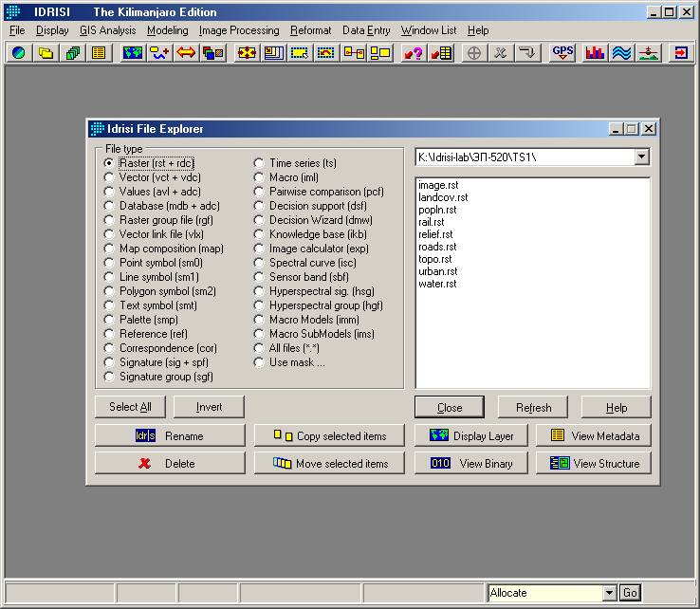Screen dimensions: 700x609
Task: Click the globe display launcher icon
Action: pos(18,53)
